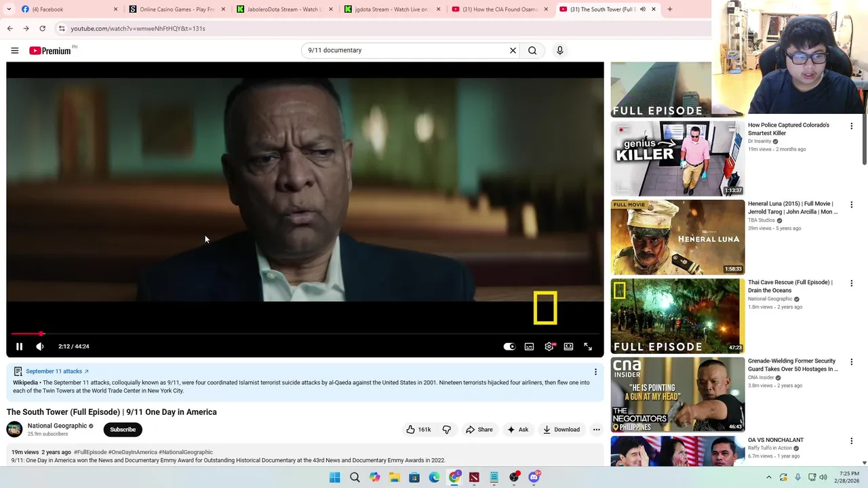Reload the page
The image size is (868, 488).
click(42, 28)
